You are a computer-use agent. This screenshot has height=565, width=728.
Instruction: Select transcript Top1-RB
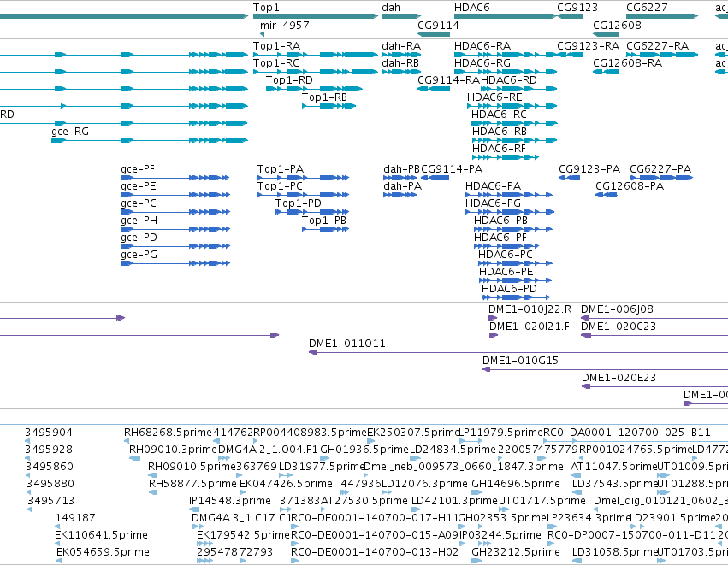click(329, 106)
